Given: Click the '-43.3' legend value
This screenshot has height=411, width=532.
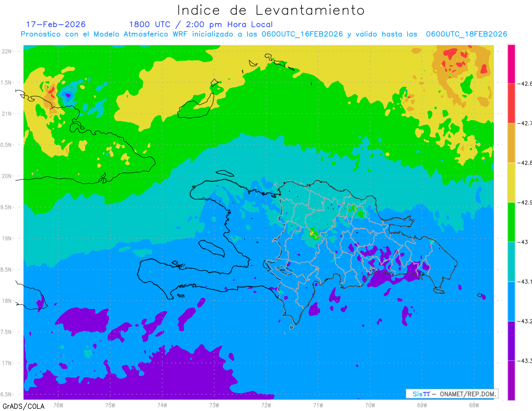Looking at the screenshot, I should pos(525,360).
